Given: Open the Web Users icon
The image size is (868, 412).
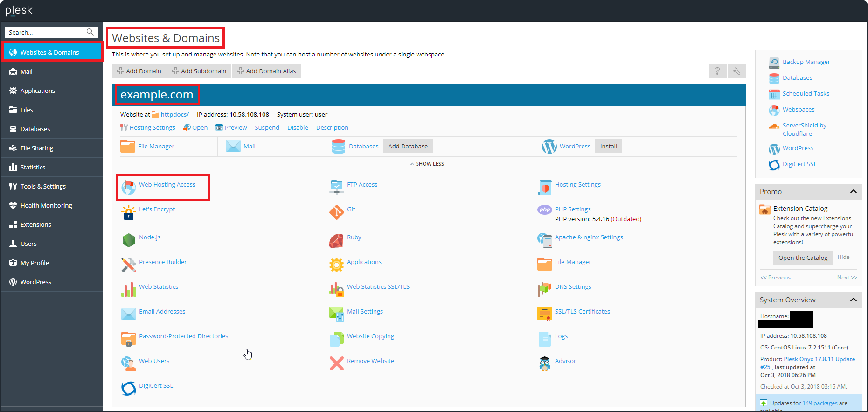Looking at the screenshot, I should click(128, 363).
